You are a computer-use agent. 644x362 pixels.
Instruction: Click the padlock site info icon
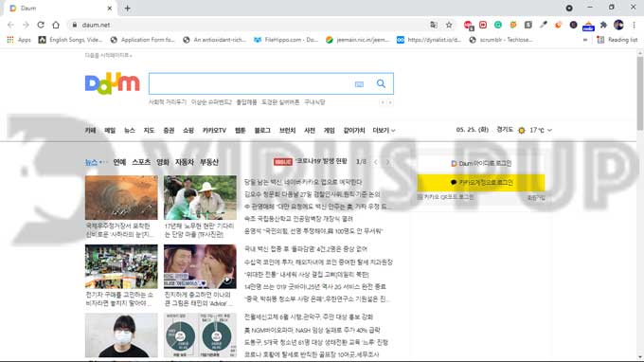tap(74, 25)
